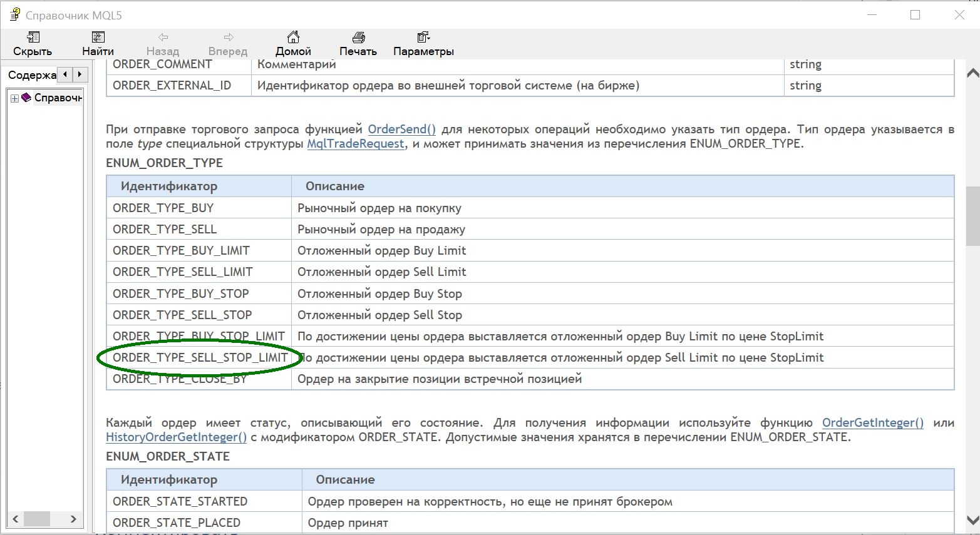980x535 pixels.
Task: Open the OrderSend() link
Action: click(x=401, y=130)
